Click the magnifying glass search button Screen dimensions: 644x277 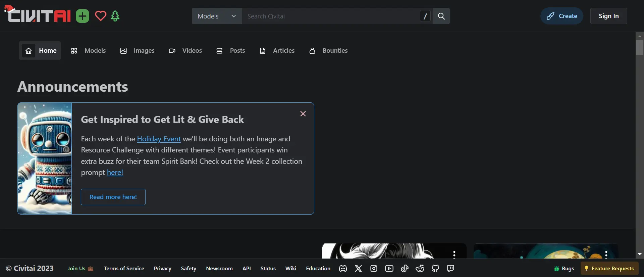(x=441, y=16)
